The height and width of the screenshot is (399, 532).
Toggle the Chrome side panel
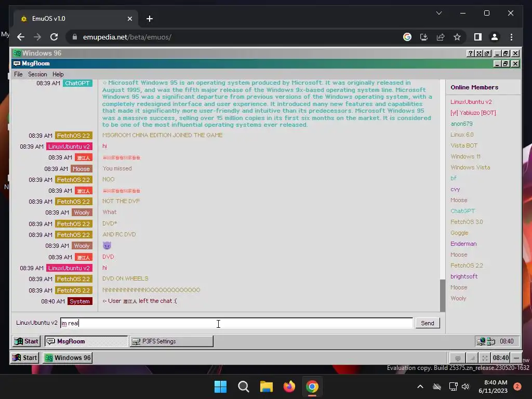pos(478,37)
